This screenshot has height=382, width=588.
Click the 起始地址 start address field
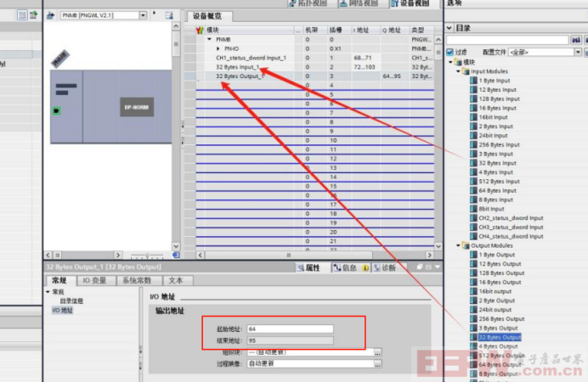(290, 329)
